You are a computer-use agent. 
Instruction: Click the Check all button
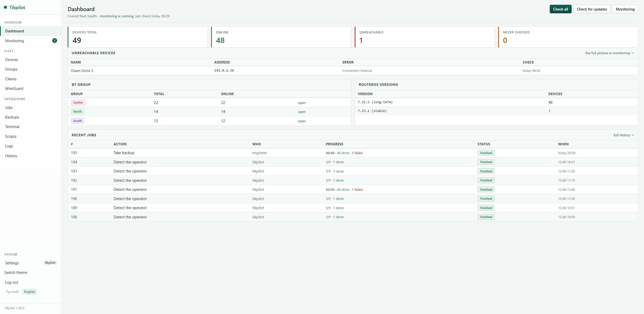point(560,9)
